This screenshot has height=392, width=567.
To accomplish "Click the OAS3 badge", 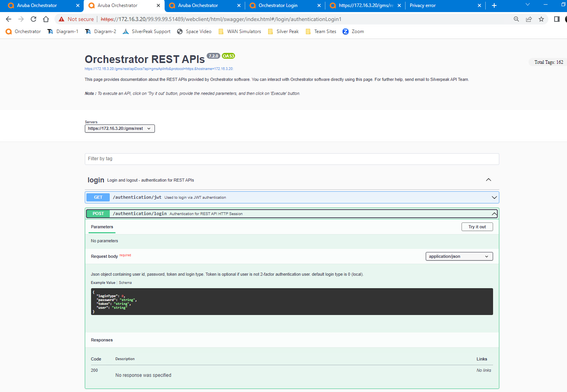I will tap(228, 56).
